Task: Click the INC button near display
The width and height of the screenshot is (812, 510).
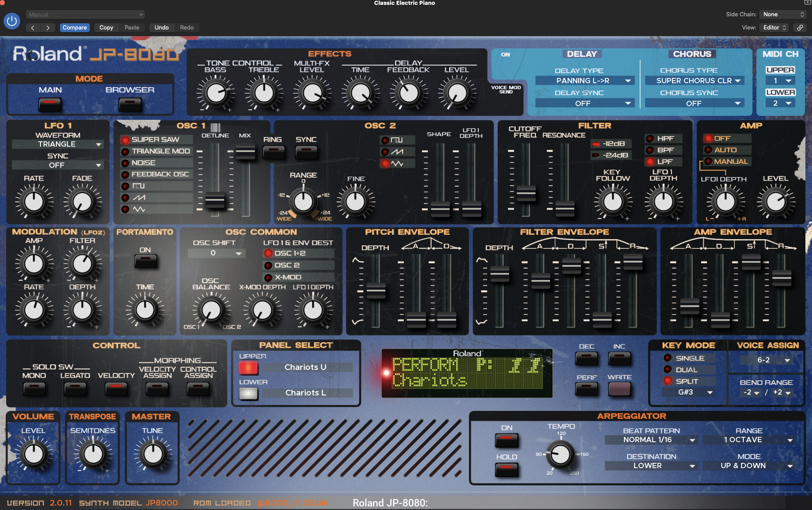Action: coord(619,358)
